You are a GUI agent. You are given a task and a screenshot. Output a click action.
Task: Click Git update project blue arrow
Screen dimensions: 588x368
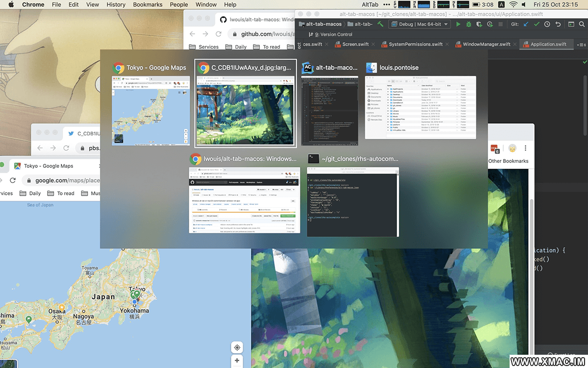526,24
